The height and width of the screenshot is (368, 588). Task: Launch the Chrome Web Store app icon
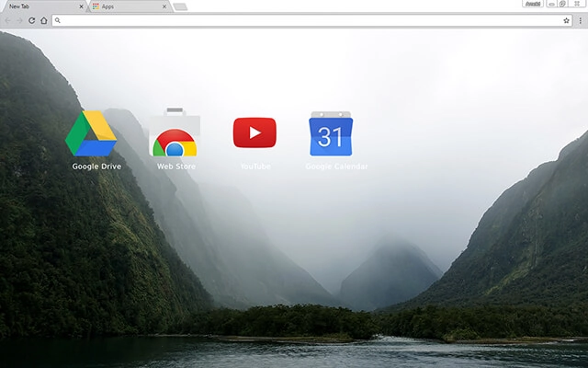175,132
